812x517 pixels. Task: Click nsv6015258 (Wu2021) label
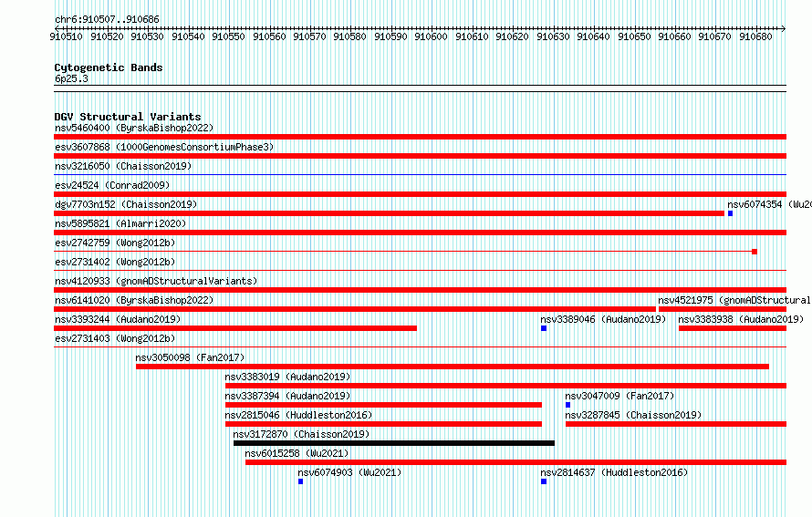pyautogui.click(x=297, y=453)
